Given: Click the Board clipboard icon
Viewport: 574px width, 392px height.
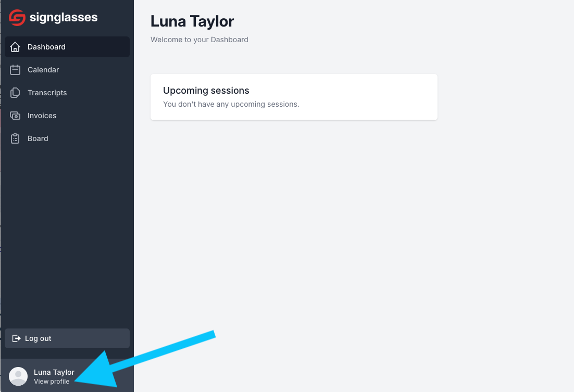Looking at the screenshot, I should pyautogui.click(x=15, y=138).
